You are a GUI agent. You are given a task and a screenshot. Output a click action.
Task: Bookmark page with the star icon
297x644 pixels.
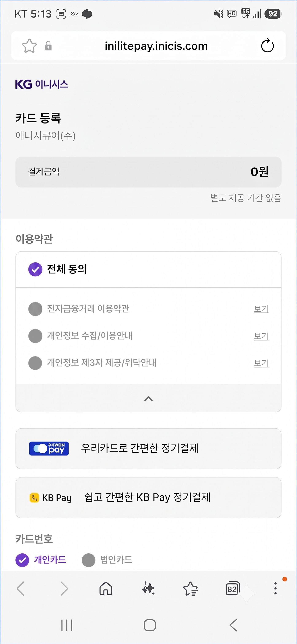click(x=30, y=46)
